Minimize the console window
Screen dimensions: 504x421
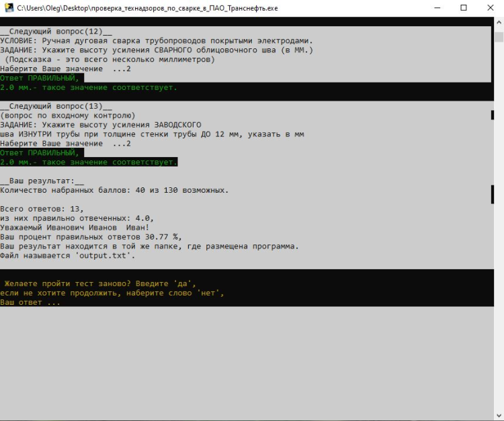click(x=432, y=8)
